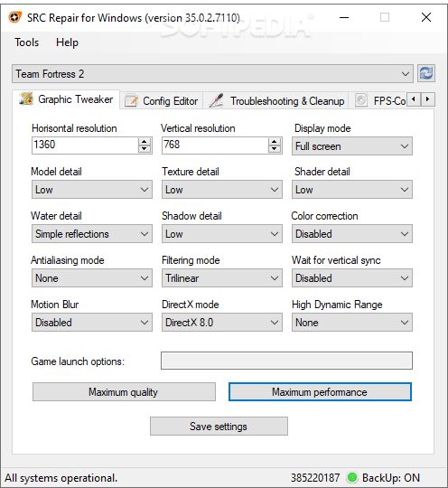Click the refresh games list icon
The height and width of the screenshot is (488, 448).
(x=426, y=73)
